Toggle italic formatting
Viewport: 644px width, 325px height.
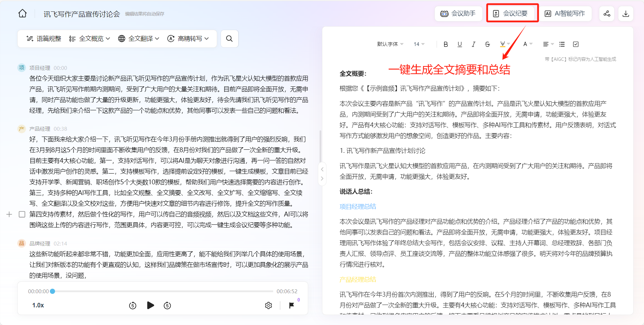[x=473, y=44]
